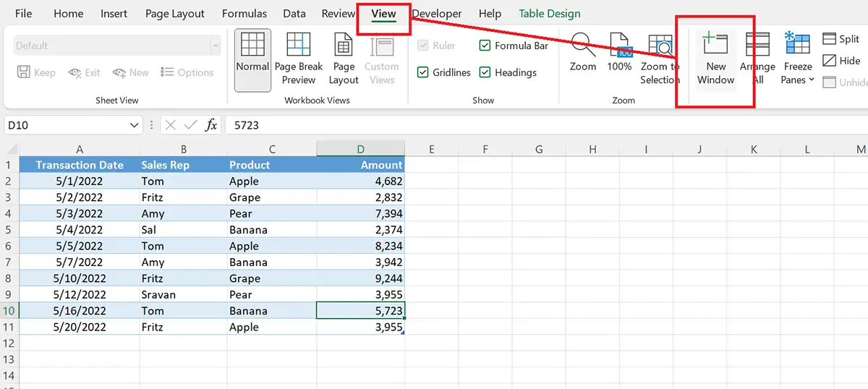Open the Help tab
The width and height of the screenshot is (868, 389).
click(x=490, y=14)
